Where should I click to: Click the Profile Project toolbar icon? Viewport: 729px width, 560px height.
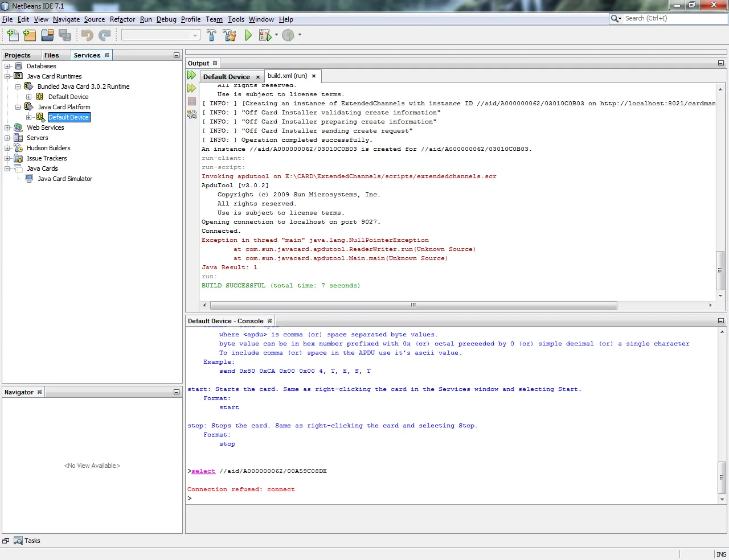[288, 35]
